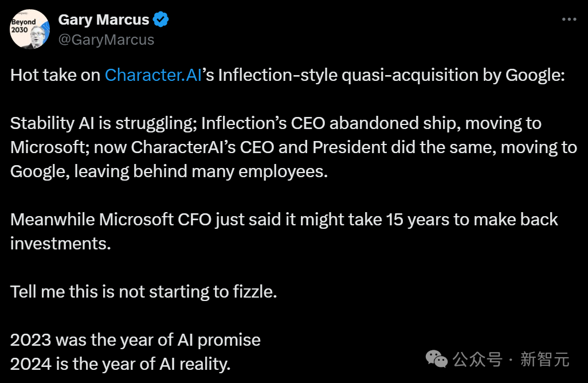Open the @GaryMarcus handle link
588x383 pixels.
[x=106, y=39]
